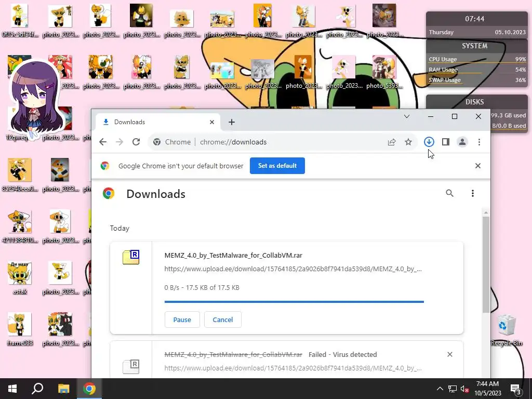Select the astak desktop file
The image size is (532, 399).
pyautogui.click(x=20, y=278)
